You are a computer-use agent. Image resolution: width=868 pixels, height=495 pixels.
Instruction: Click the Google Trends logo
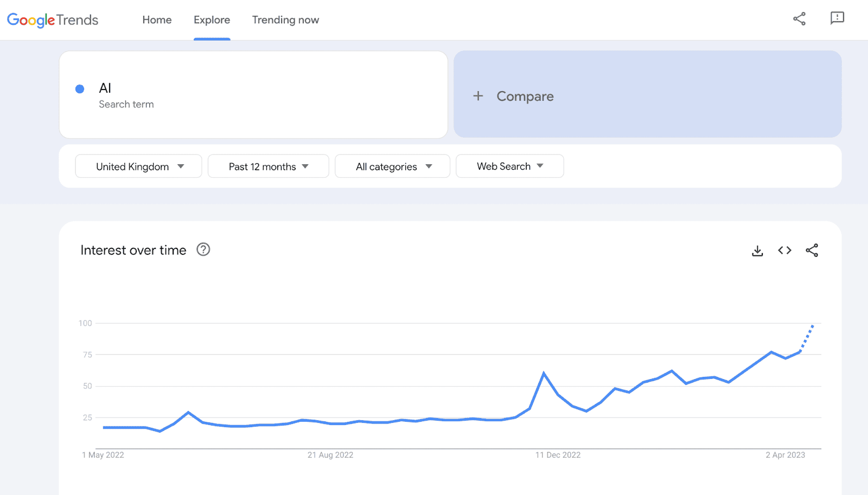tap(52, 20)
